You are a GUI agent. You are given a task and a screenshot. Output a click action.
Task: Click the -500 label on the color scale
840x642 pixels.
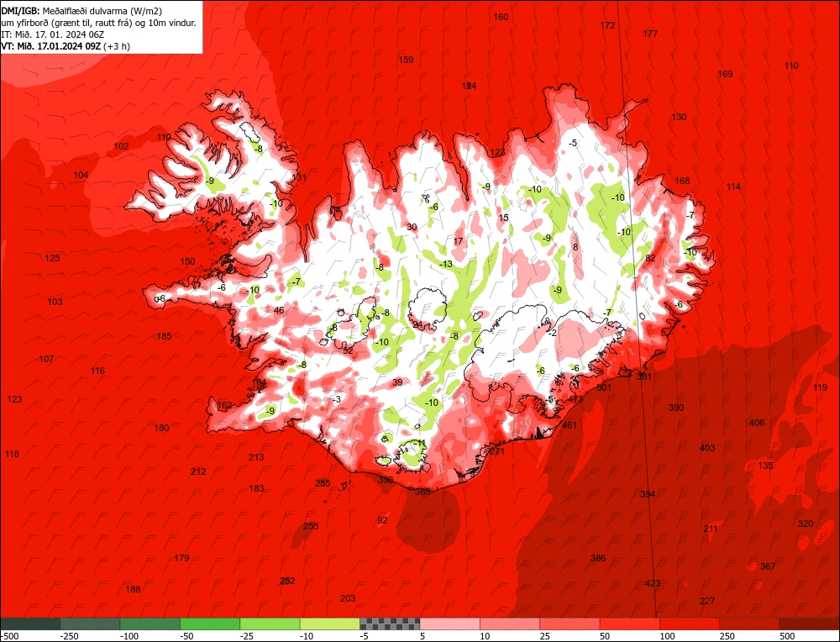9,636
